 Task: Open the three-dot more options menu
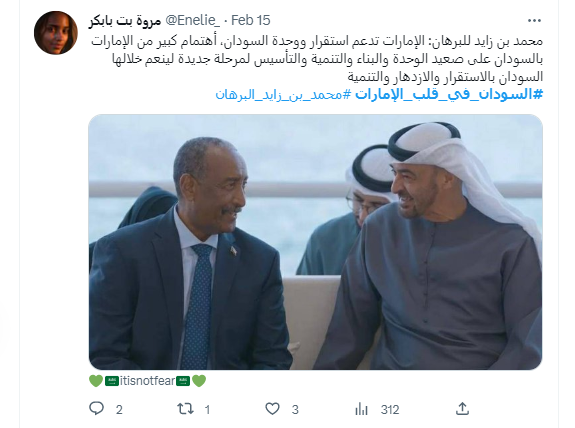[534, 21]
